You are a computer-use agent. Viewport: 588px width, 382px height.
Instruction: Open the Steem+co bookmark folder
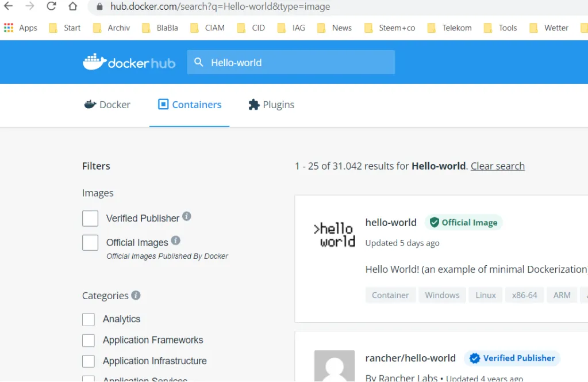[x=390, y=28]
